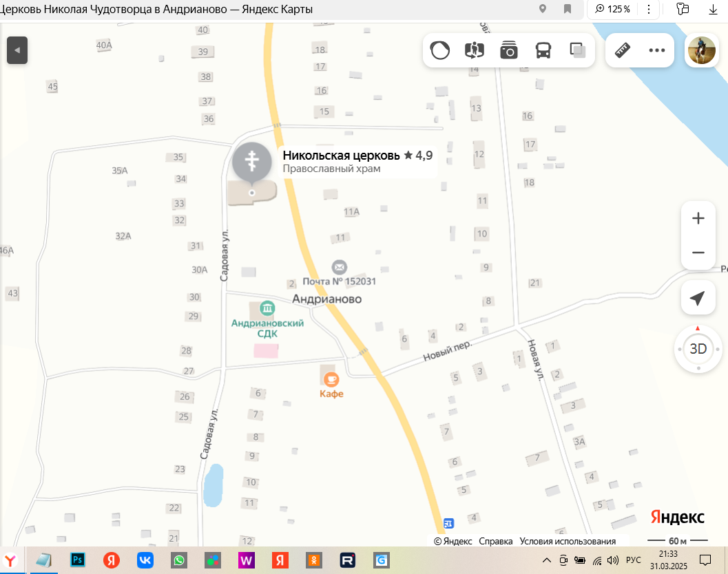Open Андриановский СДК place marker
The width and height of the screenshot is (728, 574).
[267, 307]
